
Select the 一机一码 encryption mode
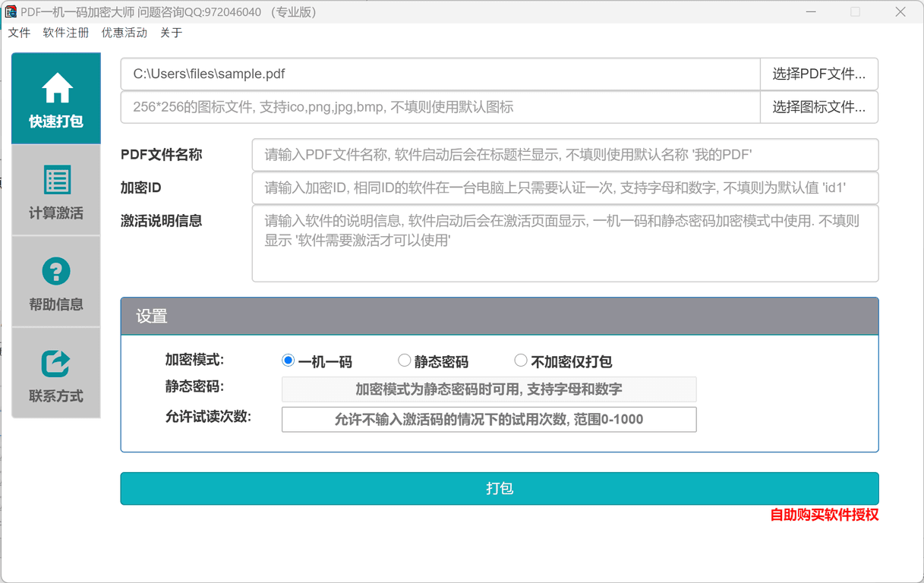point(288,360)
